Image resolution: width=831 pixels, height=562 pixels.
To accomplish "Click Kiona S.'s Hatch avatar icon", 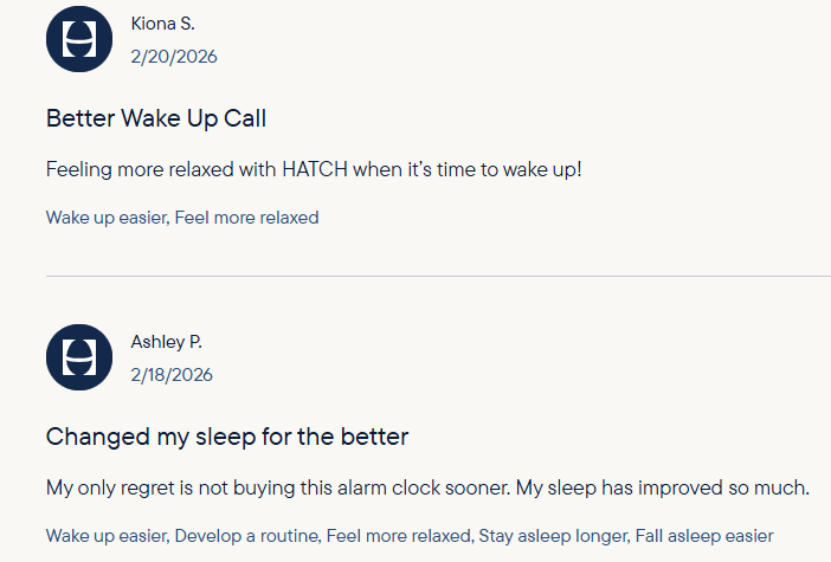I will [x=80, y=39].
